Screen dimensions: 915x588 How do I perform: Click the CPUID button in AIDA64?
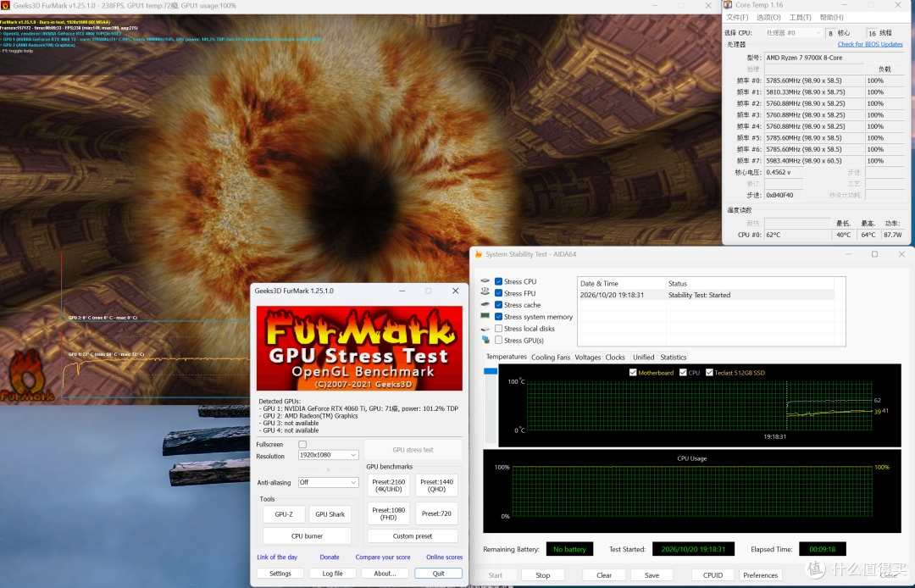tap(713, 575)
